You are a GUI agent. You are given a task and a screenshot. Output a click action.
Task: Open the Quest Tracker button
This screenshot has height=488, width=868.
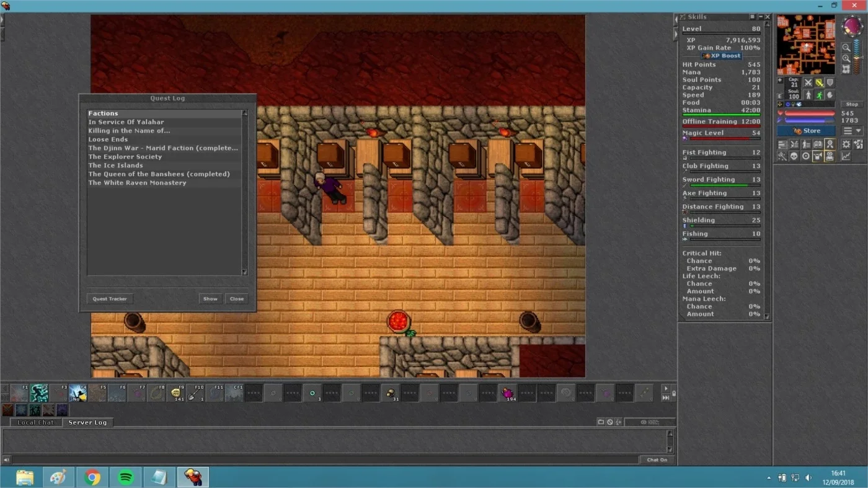[110, 299]
